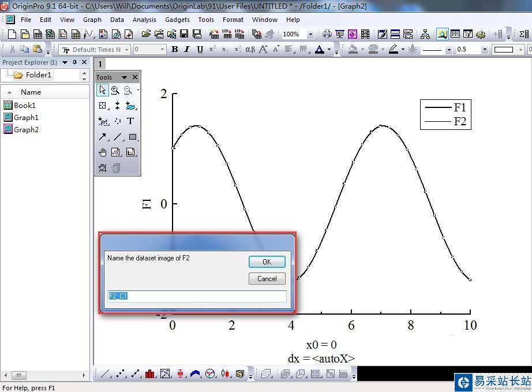Click the layer 1 button
532x392 pixels.
coord(100,64)
